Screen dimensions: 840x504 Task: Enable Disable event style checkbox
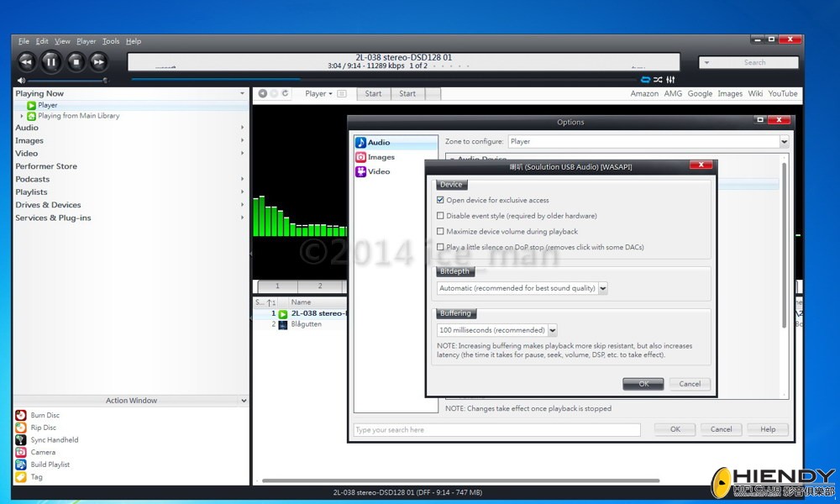click(440, 216)
